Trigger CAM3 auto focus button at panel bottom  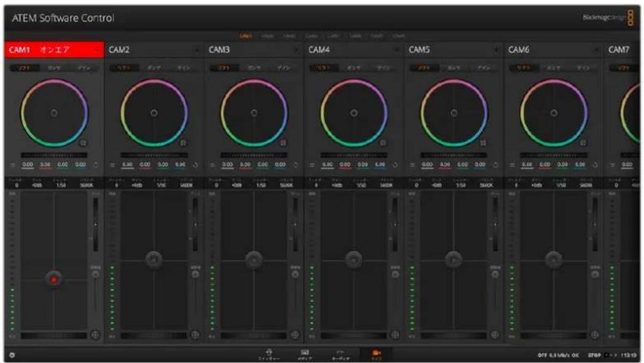295,335
